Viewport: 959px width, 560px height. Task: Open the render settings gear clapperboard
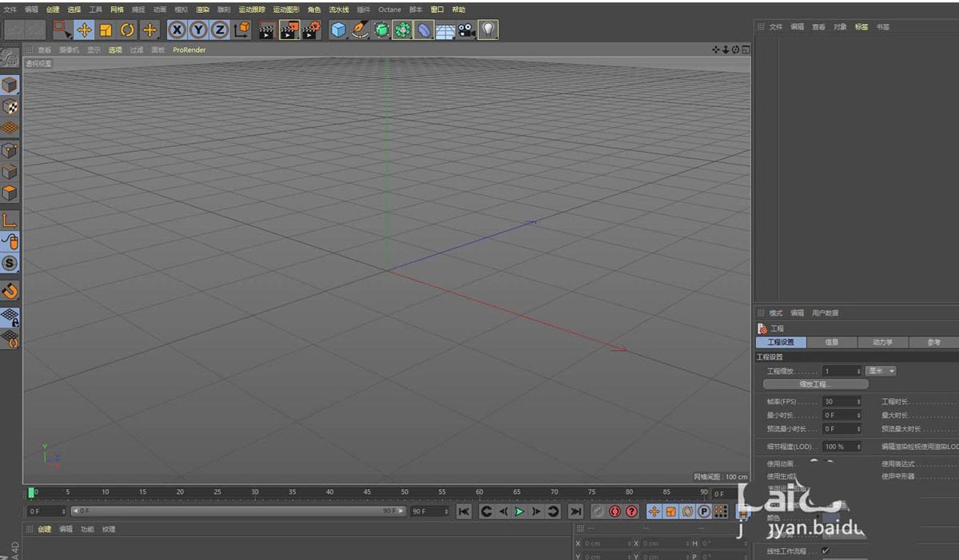[312, 30]
